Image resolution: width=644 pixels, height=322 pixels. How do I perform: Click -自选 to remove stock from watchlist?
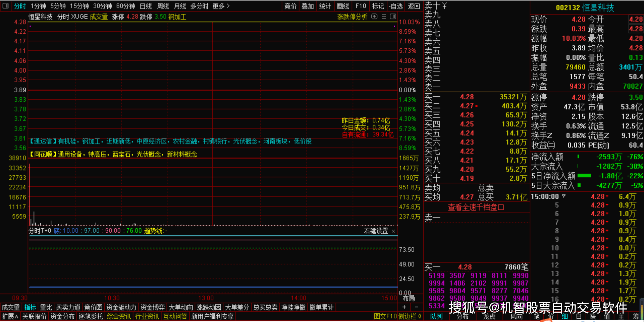[396, 6]
